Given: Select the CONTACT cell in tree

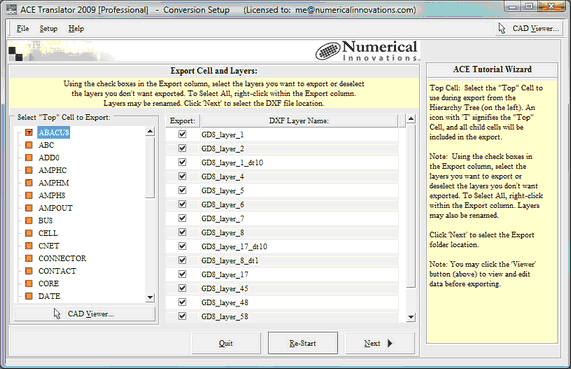Looking at the screenshot, I should [57, 271].
